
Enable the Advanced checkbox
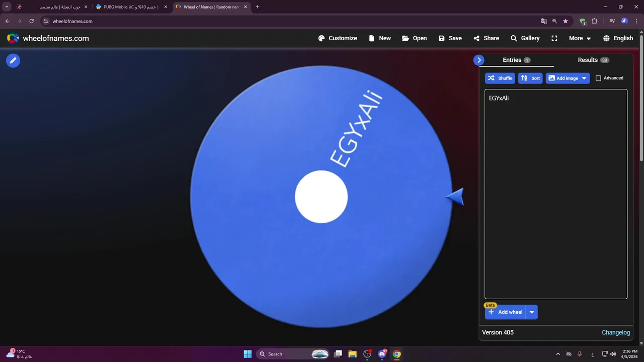[x=598, y=78]
